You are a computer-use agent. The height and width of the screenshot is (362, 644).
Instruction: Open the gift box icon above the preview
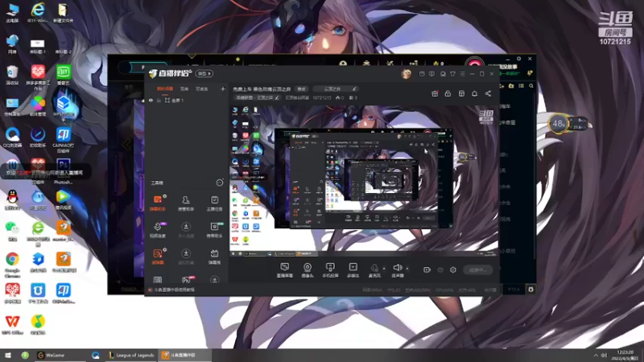(435, 93)
